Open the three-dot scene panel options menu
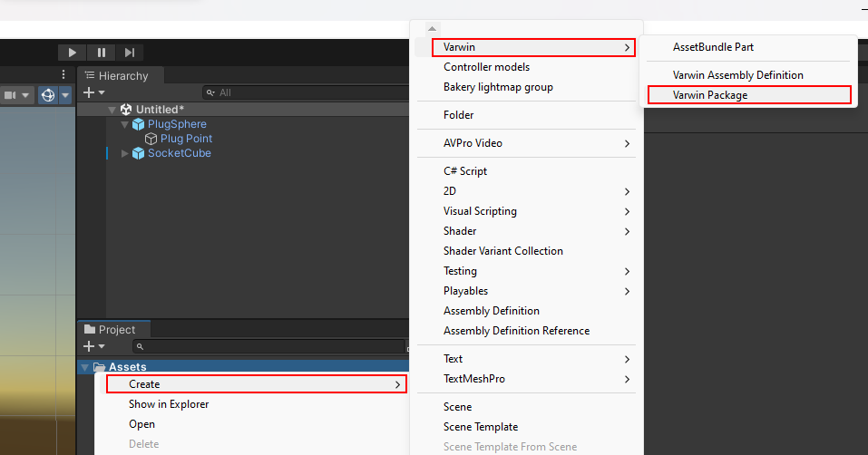The width and height of the screenshot is (868, 455). click(x=63, y=74)
